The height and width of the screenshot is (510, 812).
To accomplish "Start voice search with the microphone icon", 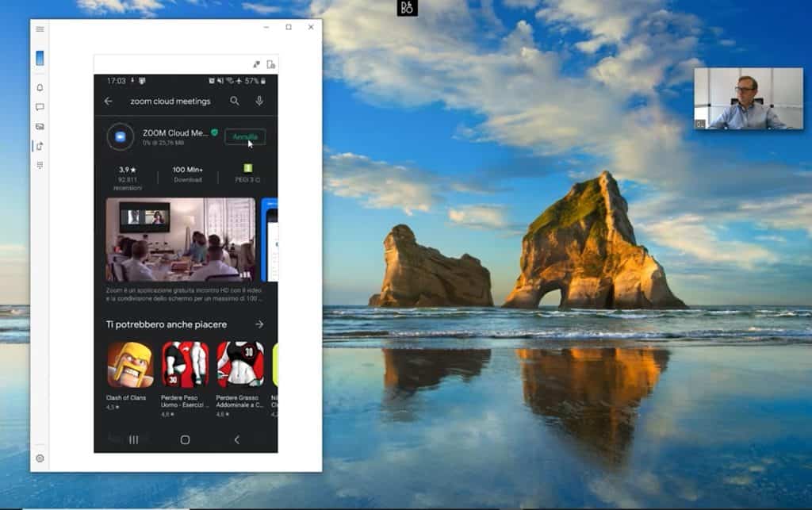I will [260, 102].
